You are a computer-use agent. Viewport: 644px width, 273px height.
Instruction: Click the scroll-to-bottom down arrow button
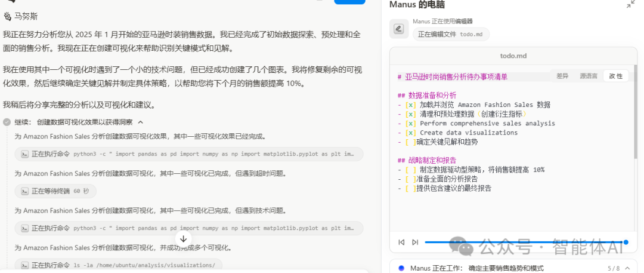[x=184, y=239]
